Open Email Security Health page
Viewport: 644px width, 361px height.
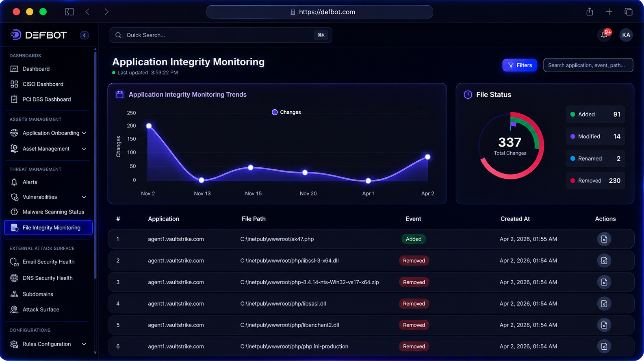(49, 262)
